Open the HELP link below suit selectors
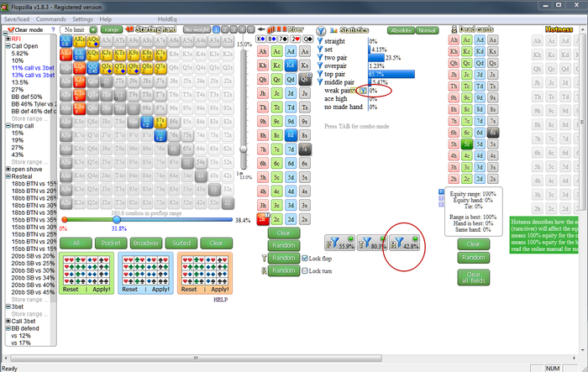The height and width of the screenshot is (372, 588). click(220, 299)
